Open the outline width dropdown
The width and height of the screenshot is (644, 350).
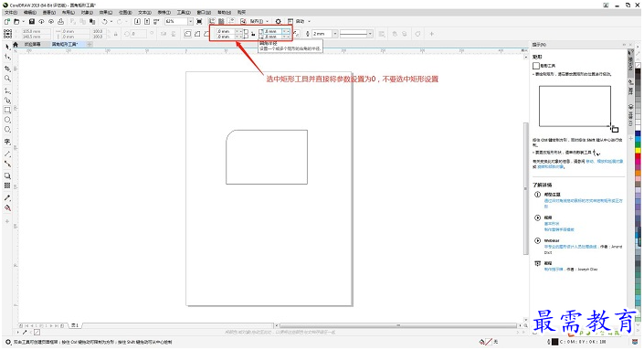pyautogui.click(x=335, y=34)
